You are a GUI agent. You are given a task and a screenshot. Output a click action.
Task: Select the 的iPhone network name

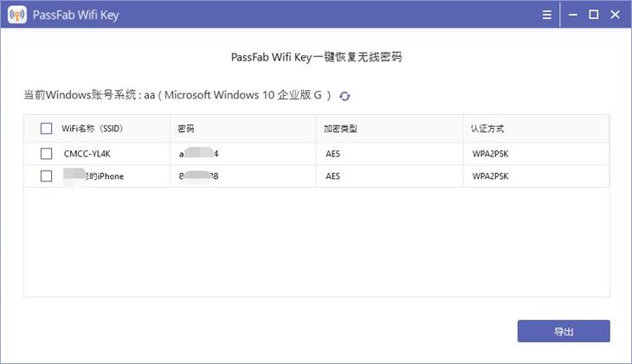tap(94, 176)
